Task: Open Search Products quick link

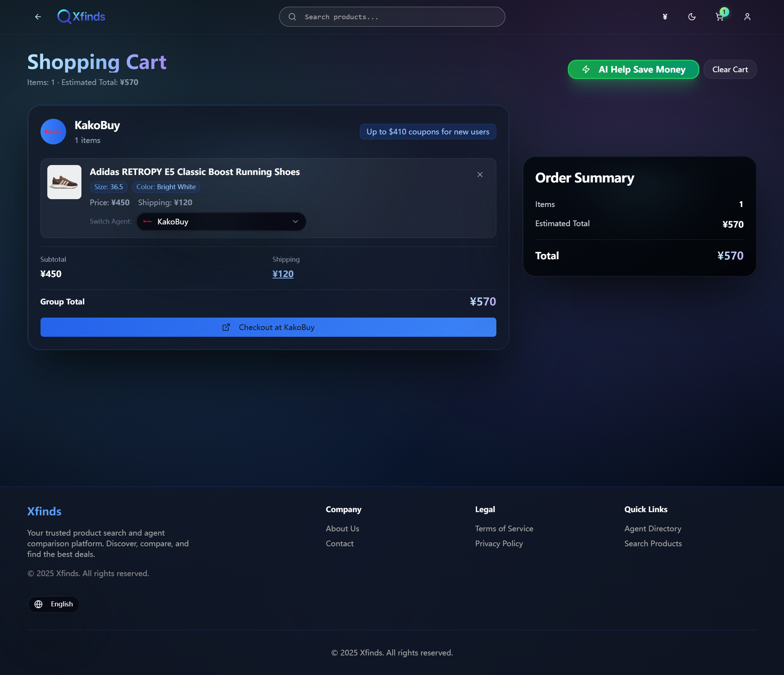Action: point(653,544)
